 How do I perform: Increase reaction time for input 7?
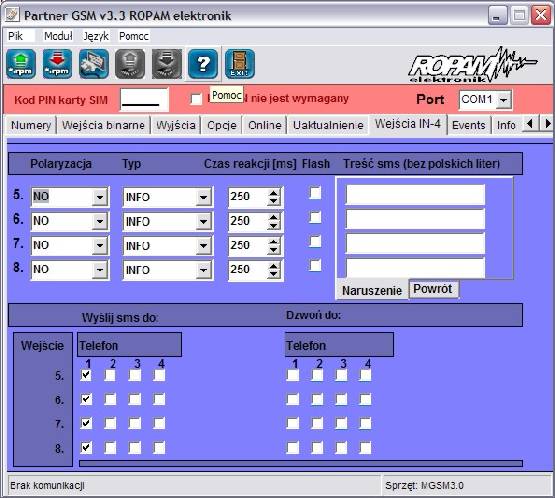click(273, 241)
